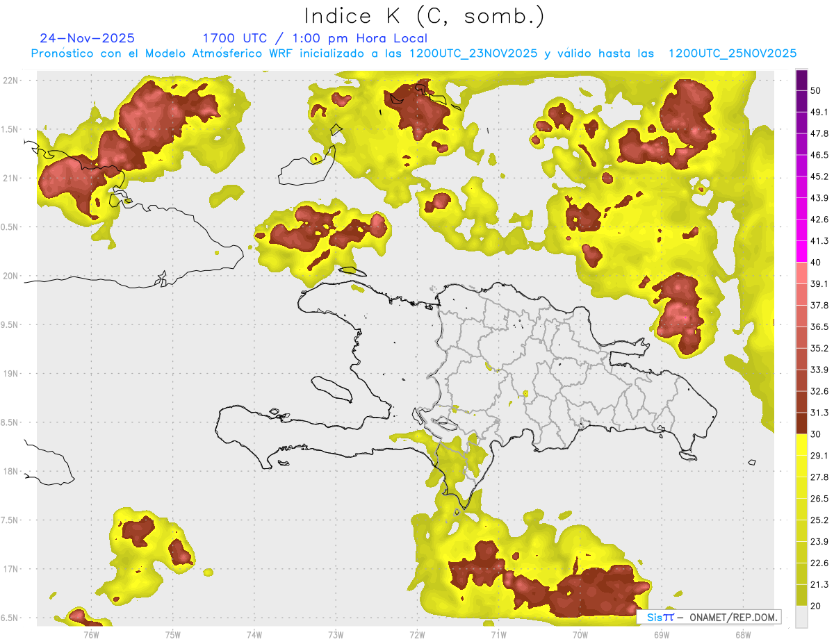
Task: Click the '36.5' color scale value
Action: 819,327
